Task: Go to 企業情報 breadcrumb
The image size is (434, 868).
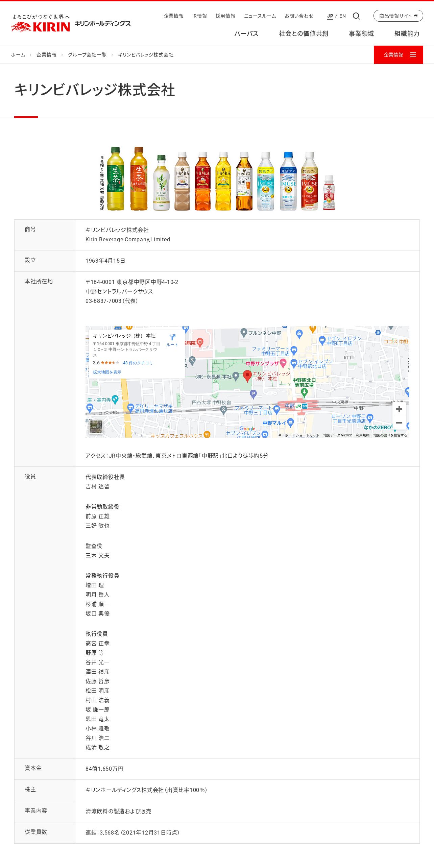Action: [47, 55]
